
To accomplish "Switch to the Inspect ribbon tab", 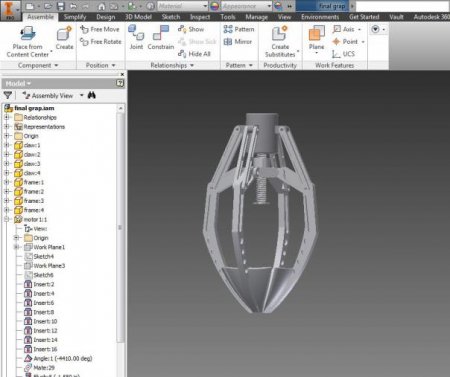I will [x=200, y=17].
